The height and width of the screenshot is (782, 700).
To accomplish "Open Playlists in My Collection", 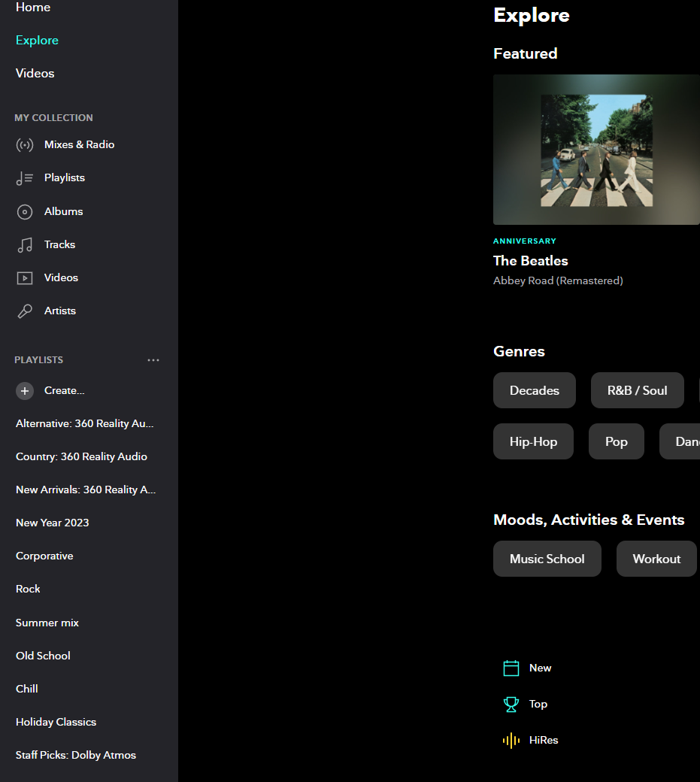I will [x=65, y=178].
